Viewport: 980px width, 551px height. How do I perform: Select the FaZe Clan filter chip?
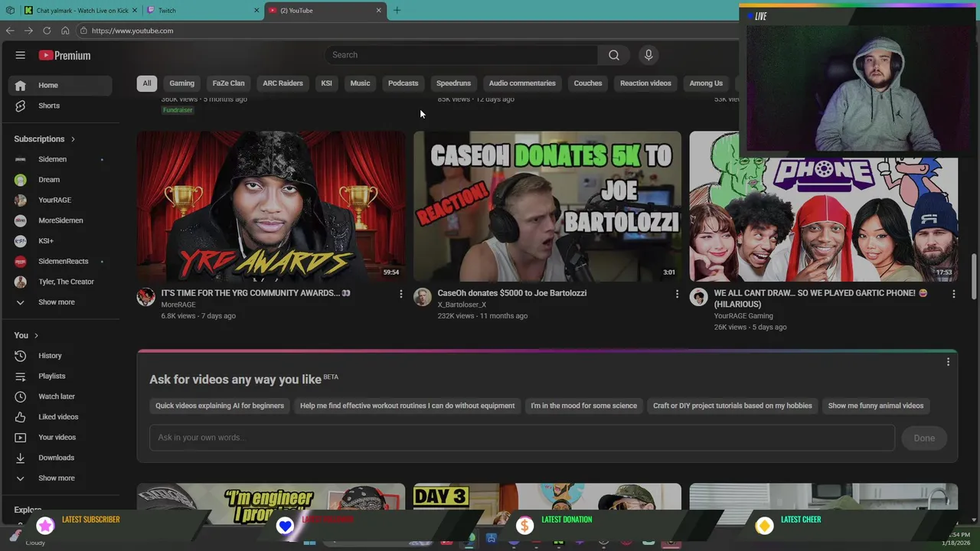[x=228, y=83]
